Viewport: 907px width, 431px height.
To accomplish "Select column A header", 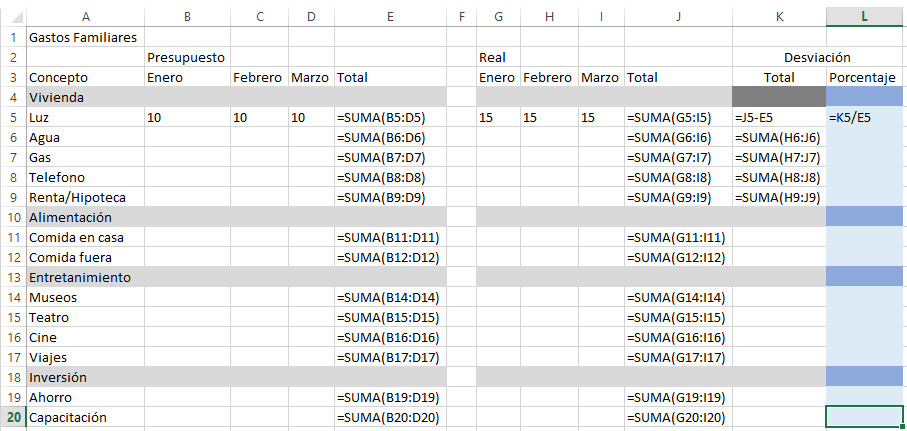I will pos(86,17).
